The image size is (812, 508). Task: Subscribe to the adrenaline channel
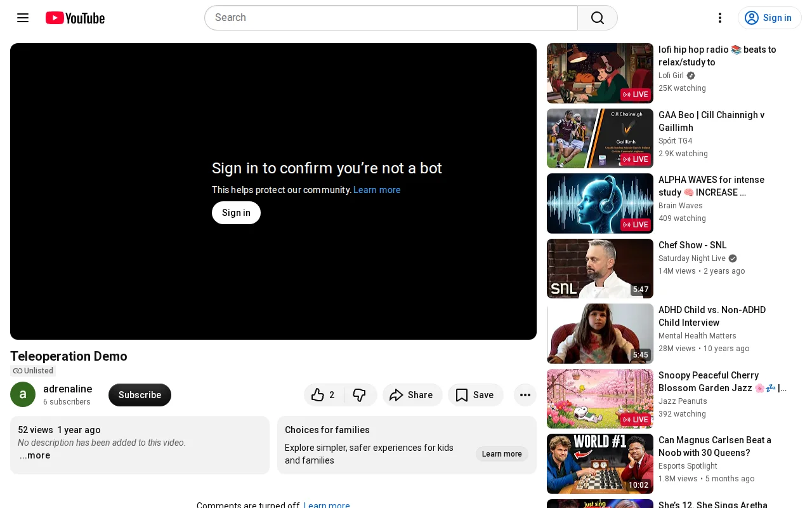coord(140,395)
